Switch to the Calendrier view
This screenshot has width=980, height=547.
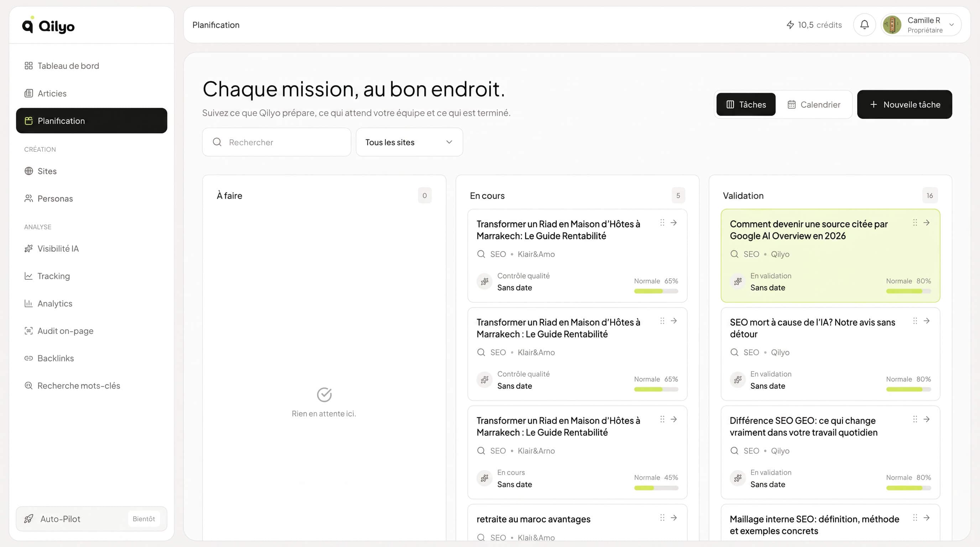(814, 104)
